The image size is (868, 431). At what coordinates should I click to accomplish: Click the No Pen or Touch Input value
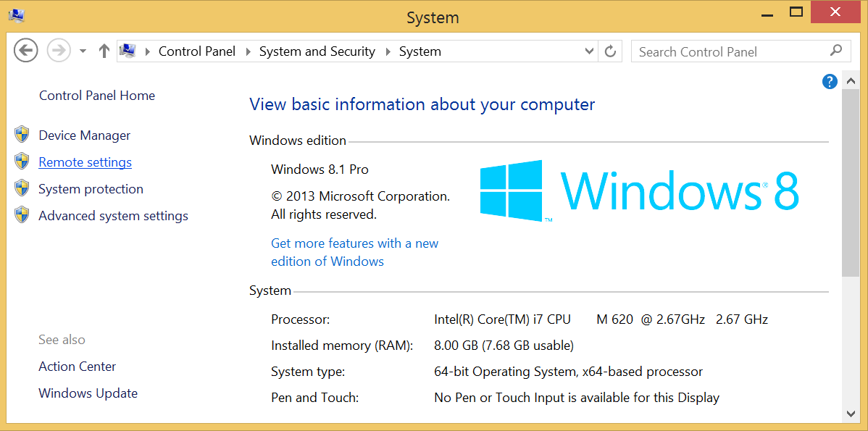pos(577,398)
